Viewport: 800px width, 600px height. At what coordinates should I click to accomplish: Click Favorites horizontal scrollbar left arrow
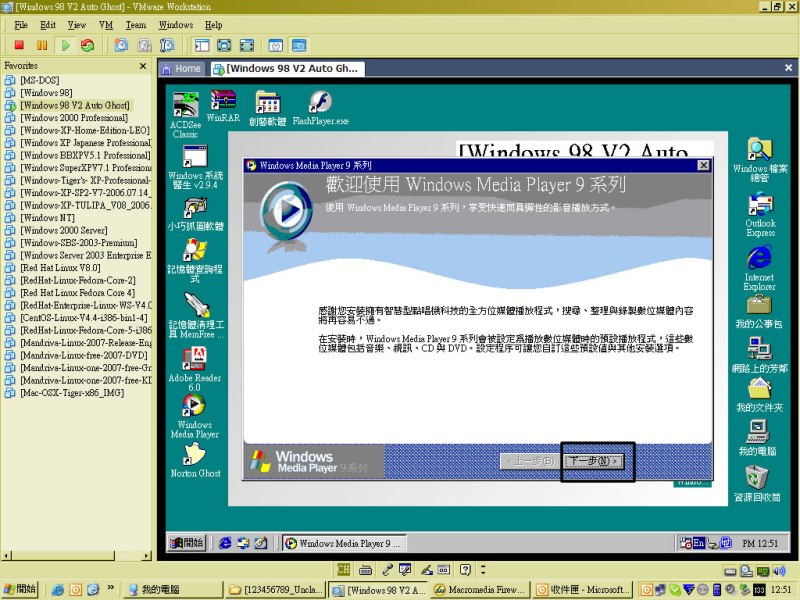(6, 555)
